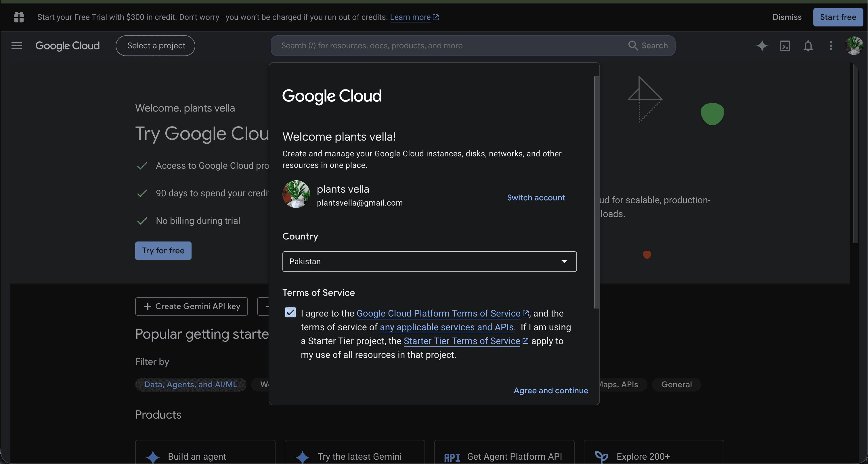
Task: Click the Products section heading
Action: click(x=158, y=415)
